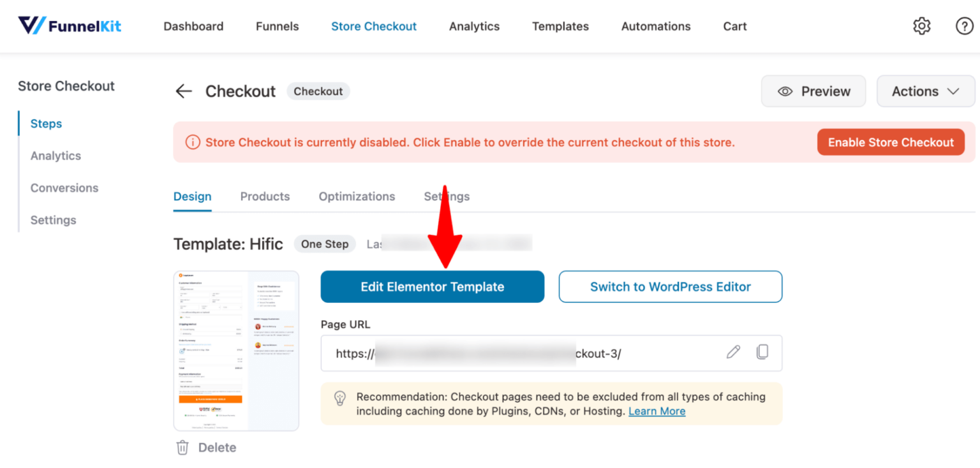Click the Preview button with the eye icon

point(813,91)
